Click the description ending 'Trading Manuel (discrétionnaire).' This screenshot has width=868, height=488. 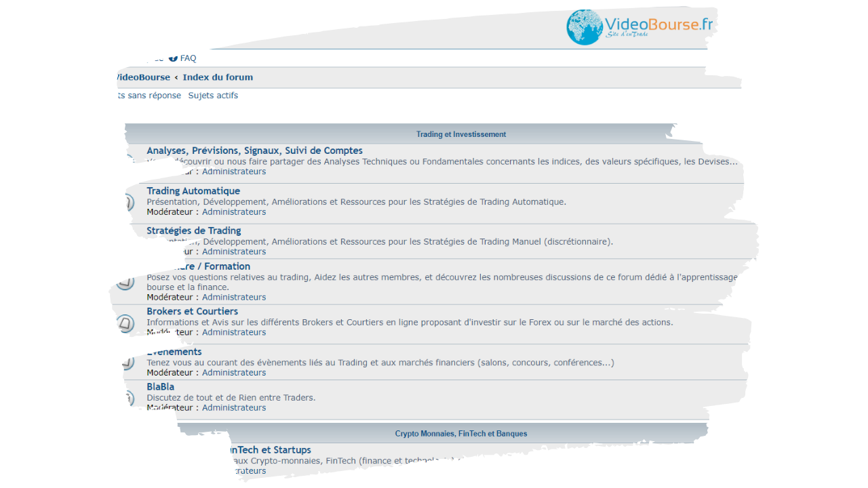[x=380, y=241]
